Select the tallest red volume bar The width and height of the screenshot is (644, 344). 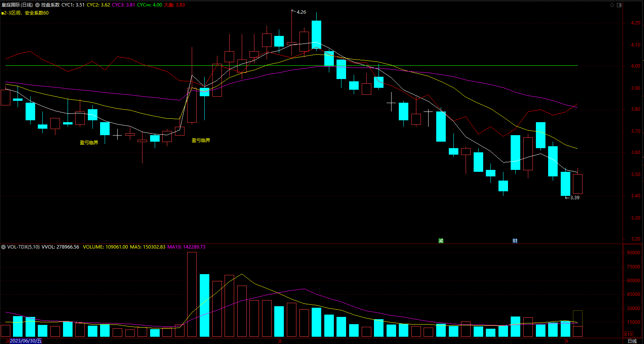(x=192, y=294)
